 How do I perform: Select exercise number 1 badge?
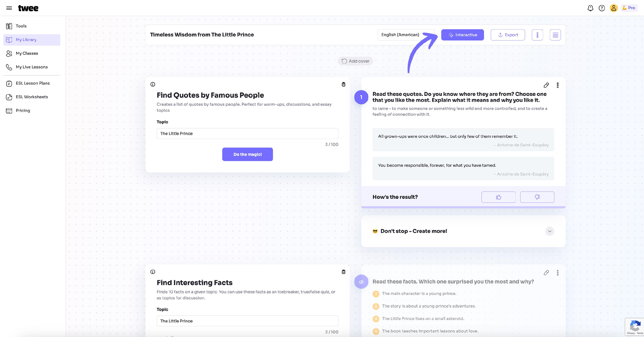[x=361, y=97]
